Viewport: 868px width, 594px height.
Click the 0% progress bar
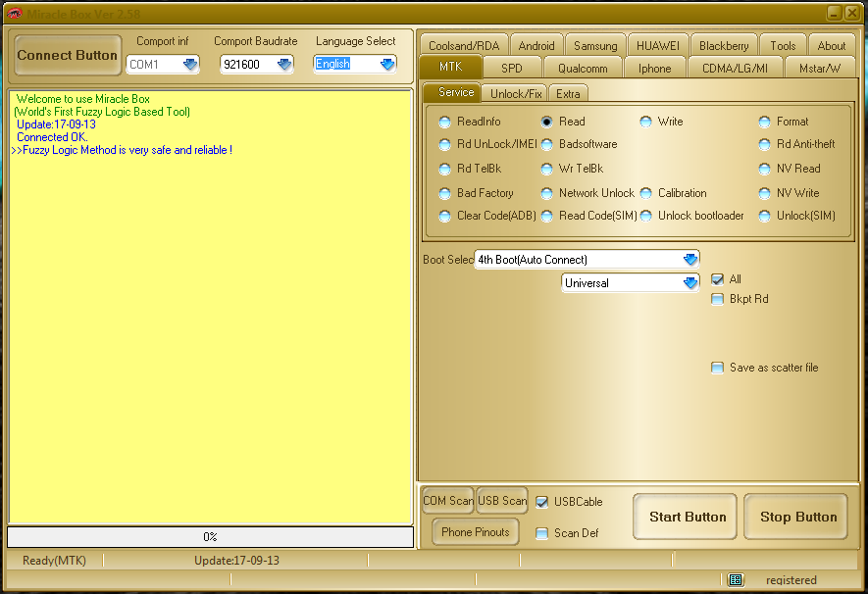[210, 537]
